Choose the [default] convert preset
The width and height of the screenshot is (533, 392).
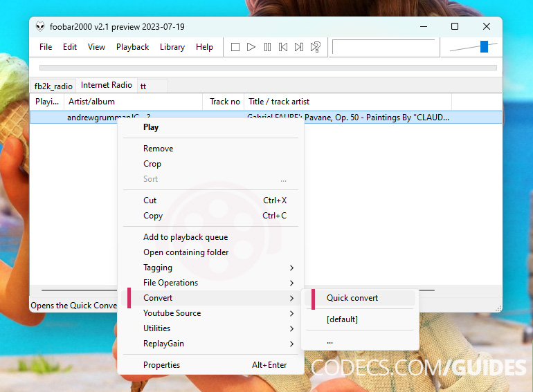pyautogui.click(x=360, y=319)
